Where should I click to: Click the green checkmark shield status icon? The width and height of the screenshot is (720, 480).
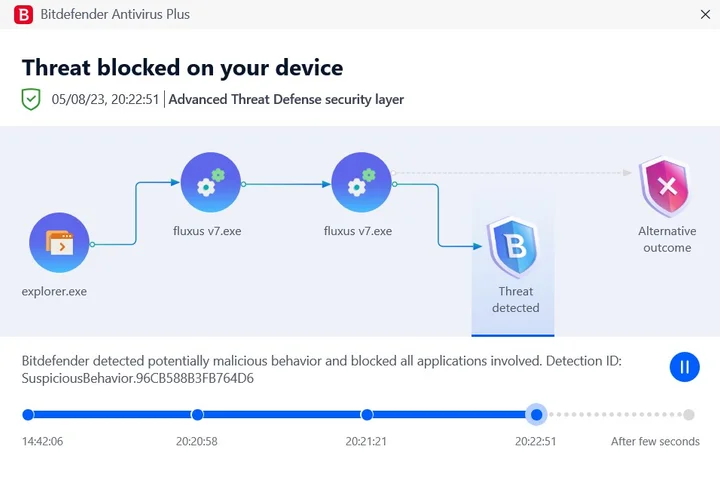point(31,99)
